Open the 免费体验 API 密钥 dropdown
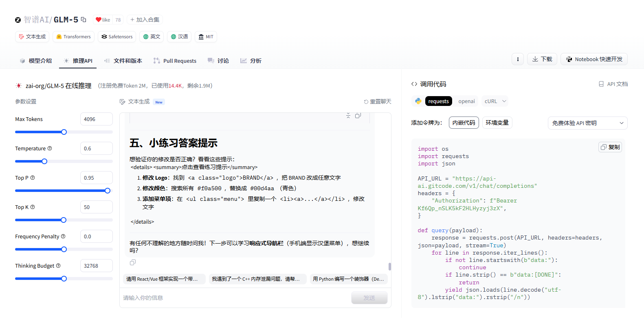The image size is (644, 321). (588, 123)
